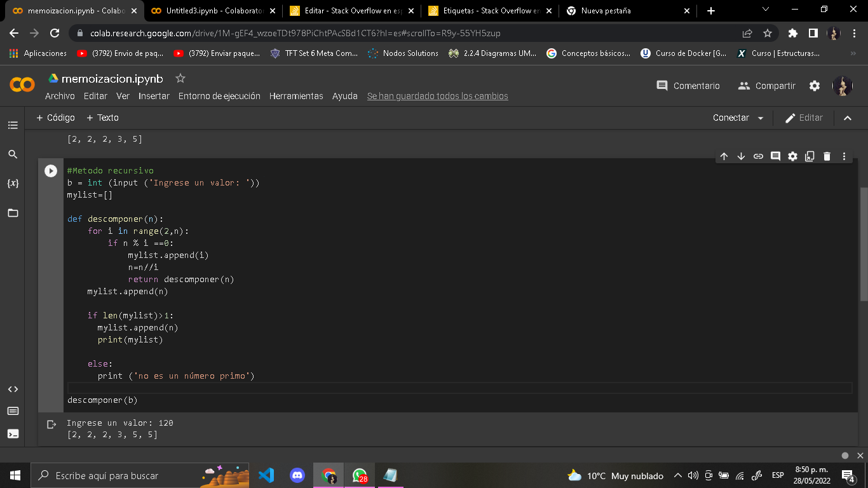Screen dimensions: 868x488
Task: Delete the current cell
Action: 827,156
